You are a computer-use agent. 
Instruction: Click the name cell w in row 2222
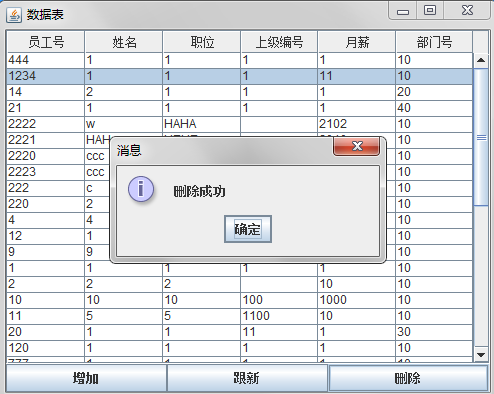(x=124, y=124)
